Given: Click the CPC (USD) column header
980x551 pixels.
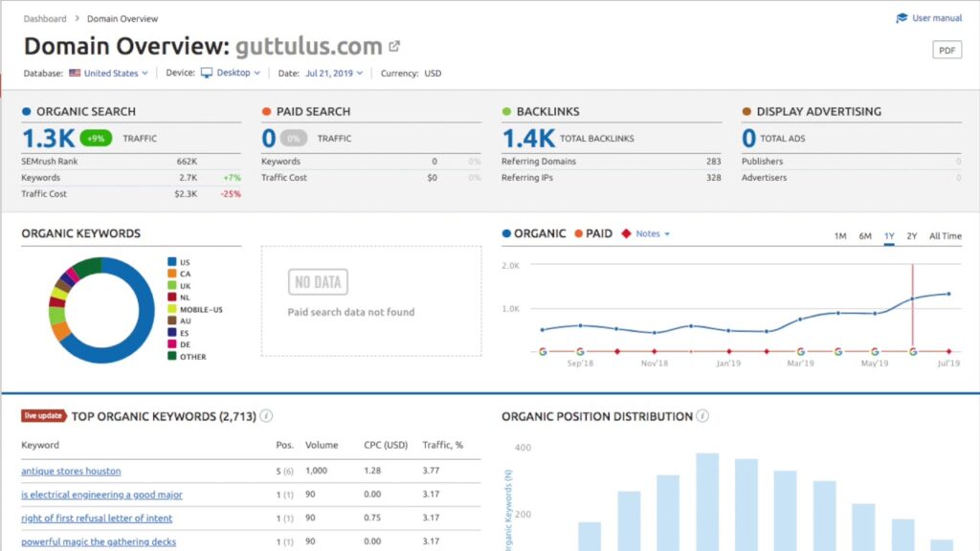Looking at the screenshot, I should click(386, 445).
